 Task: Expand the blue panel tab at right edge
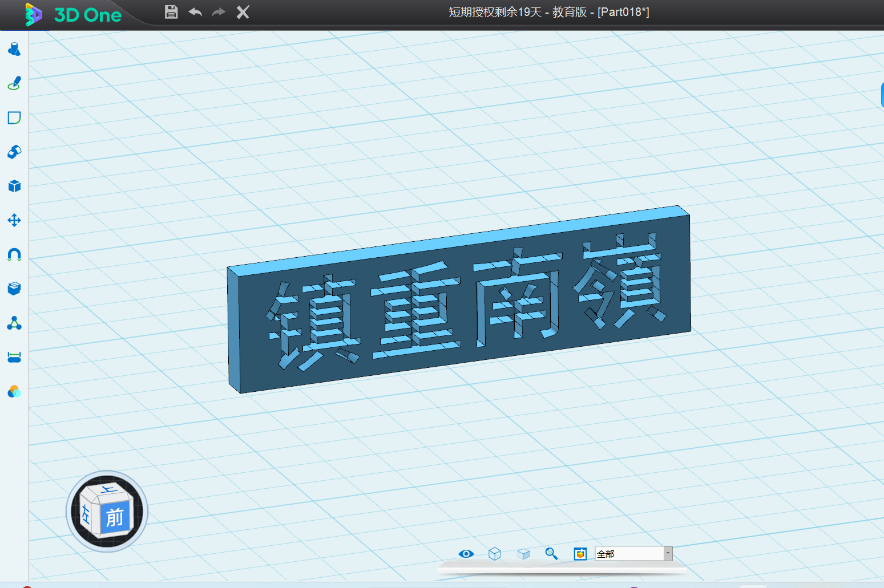(x=882, y=95)
